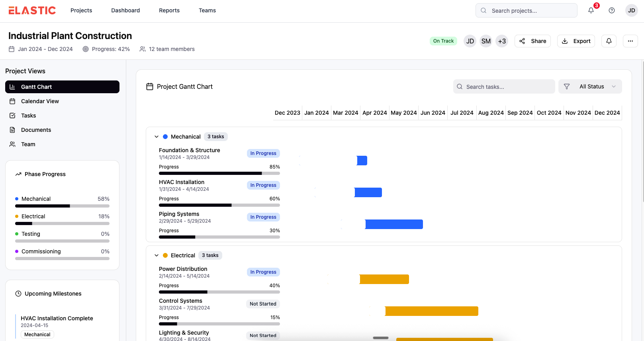Open the JD user avatar menu
Viewport: 644px width, 341px height.
coord(631,10)
